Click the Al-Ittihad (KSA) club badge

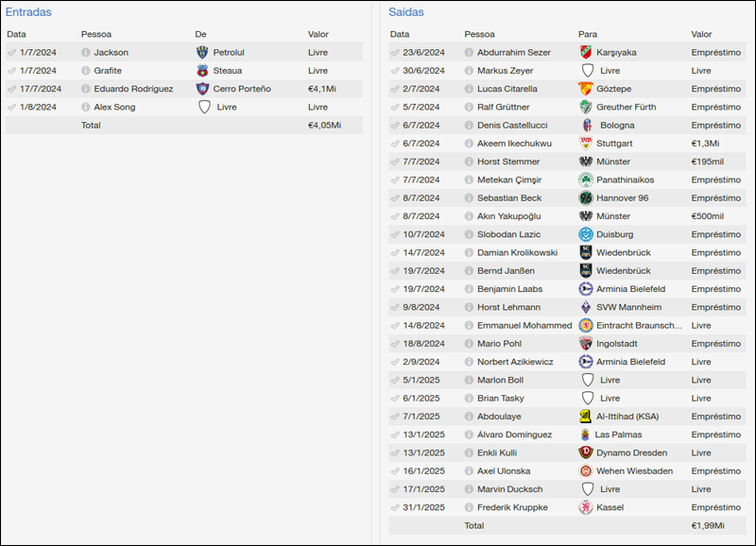coord(587,417)
